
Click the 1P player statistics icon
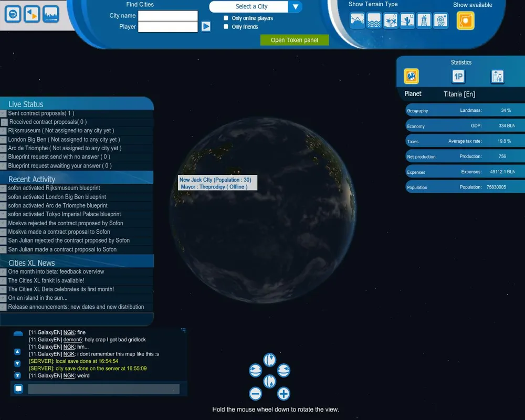point(458,77)
